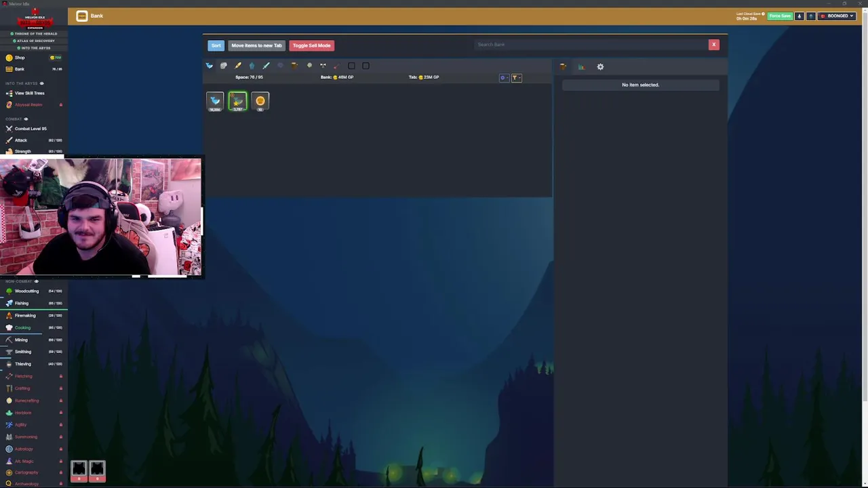Open the item settings gear tab
868x488 pixels.
600,66
